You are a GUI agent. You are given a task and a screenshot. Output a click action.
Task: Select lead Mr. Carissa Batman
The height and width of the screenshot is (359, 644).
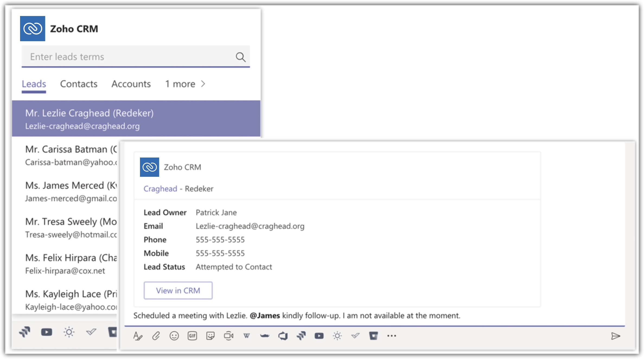pyautogui.click(x=64, y=155)
